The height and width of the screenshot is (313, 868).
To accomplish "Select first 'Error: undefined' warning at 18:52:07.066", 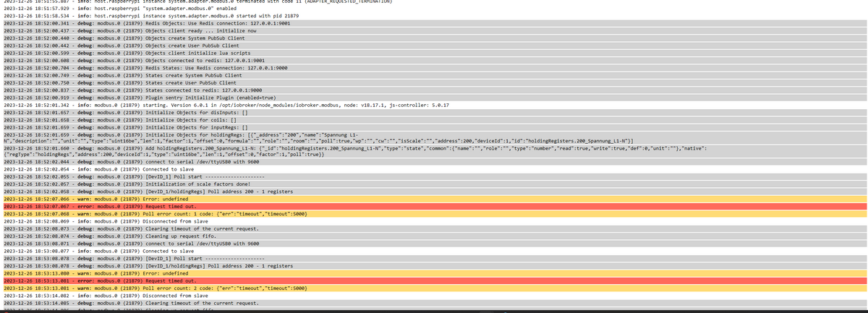I will [x=434, y=198].
